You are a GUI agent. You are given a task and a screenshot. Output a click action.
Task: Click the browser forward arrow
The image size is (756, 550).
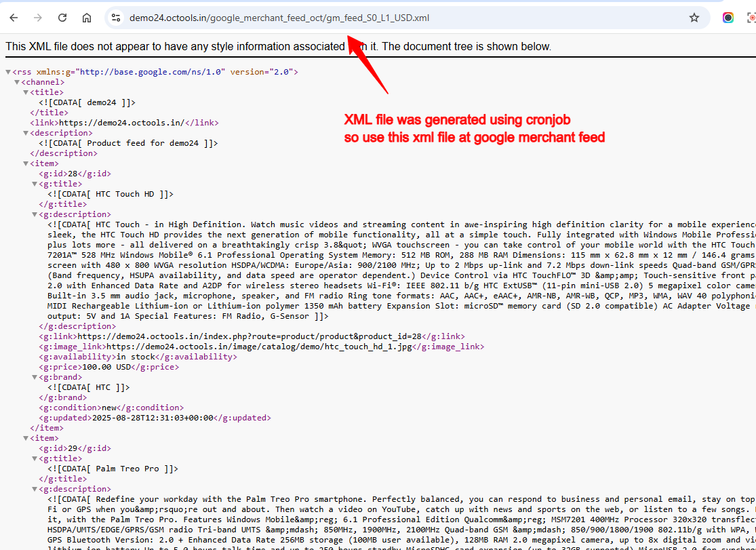(x=38, y=18)
